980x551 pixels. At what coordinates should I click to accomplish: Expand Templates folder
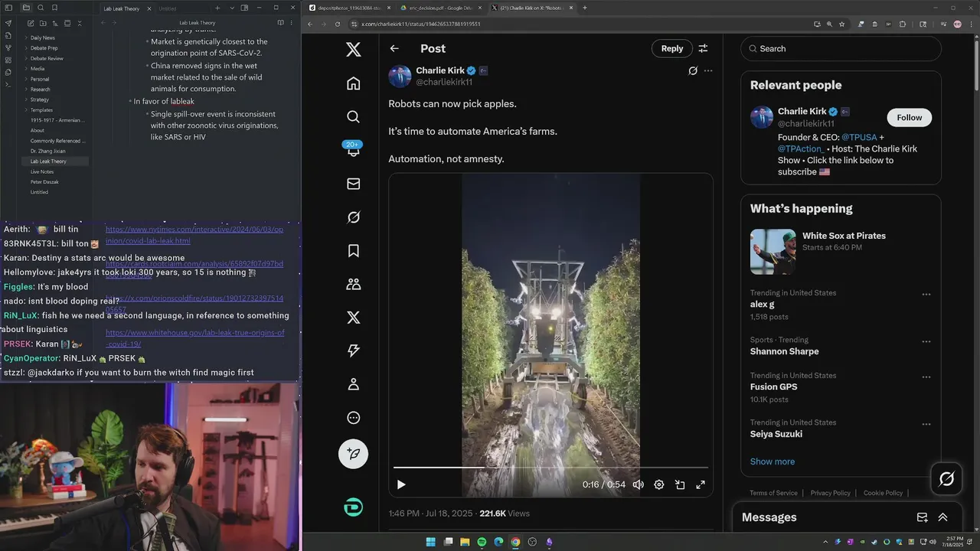pyautogui.click(x=41, y=110)
